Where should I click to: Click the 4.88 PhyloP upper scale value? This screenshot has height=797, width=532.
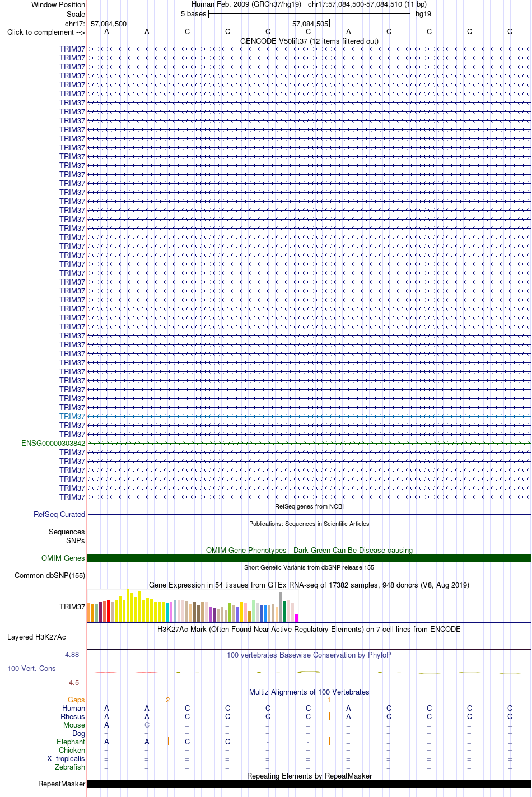72,654
